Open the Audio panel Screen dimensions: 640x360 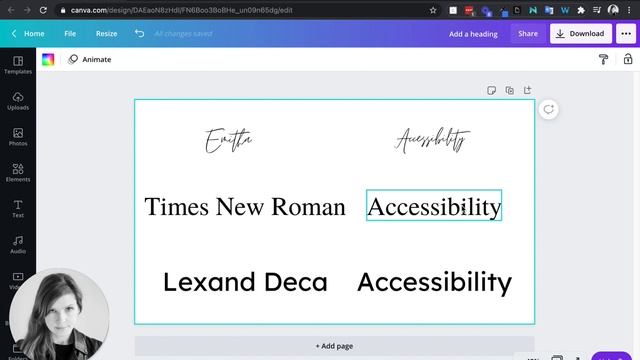pyautogui.click(x=18, y=244)
